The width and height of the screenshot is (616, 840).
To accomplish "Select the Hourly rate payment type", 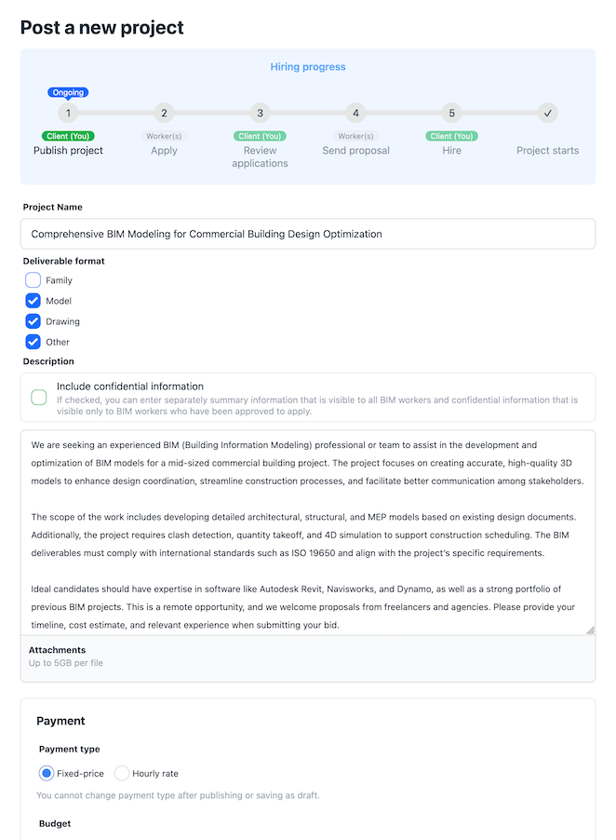I will (x=122, y=773).
